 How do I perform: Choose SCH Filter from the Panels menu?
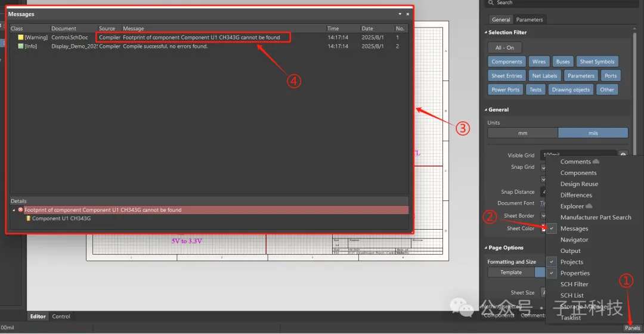[x=593, y=284]
